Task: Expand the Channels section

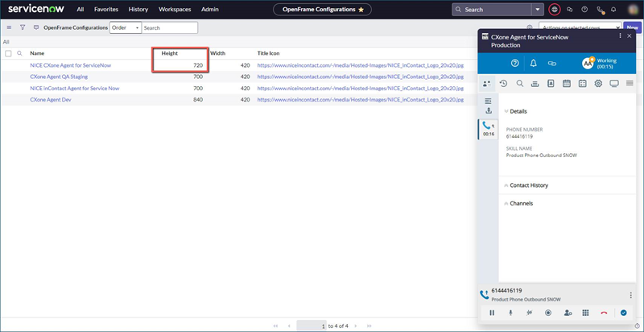Action: click(518, 203)
